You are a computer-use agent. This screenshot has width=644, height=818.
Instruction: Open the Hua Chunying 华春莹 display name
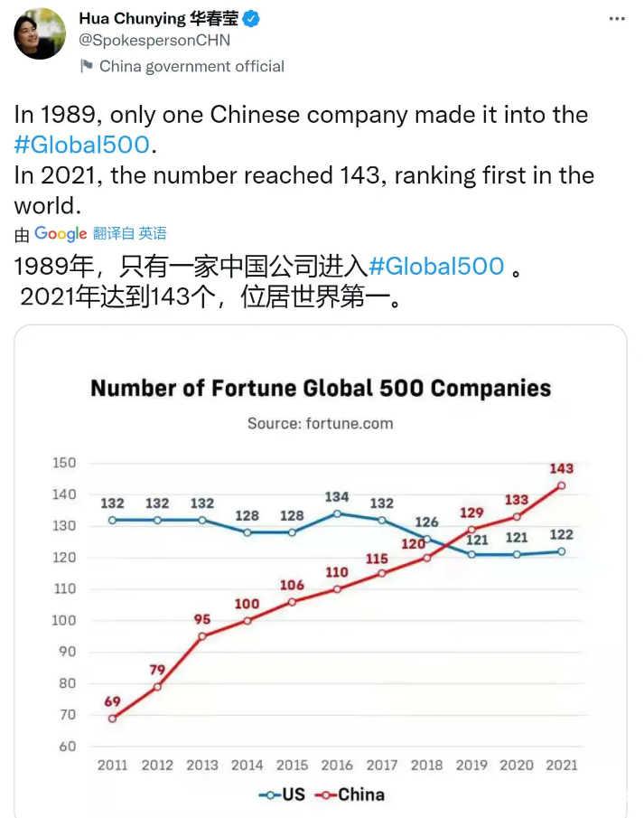157,19
